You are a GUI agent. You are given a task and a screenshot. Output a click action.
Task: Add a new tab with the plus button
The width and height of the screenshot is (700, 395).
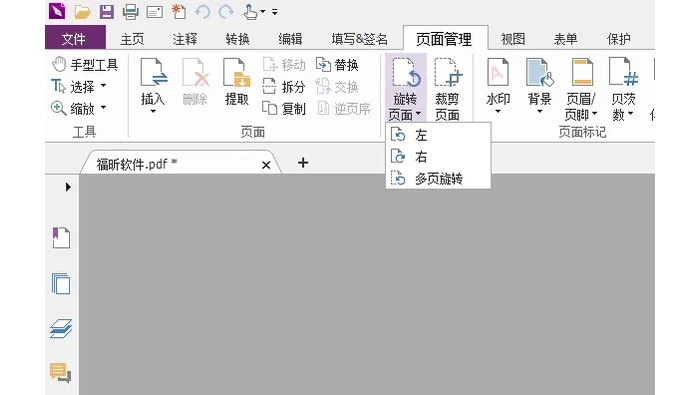303,163
